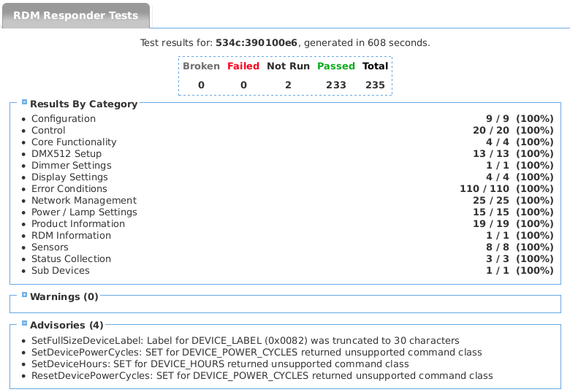Click the Broken column header

pyautogui.click(x=201, y=66)
